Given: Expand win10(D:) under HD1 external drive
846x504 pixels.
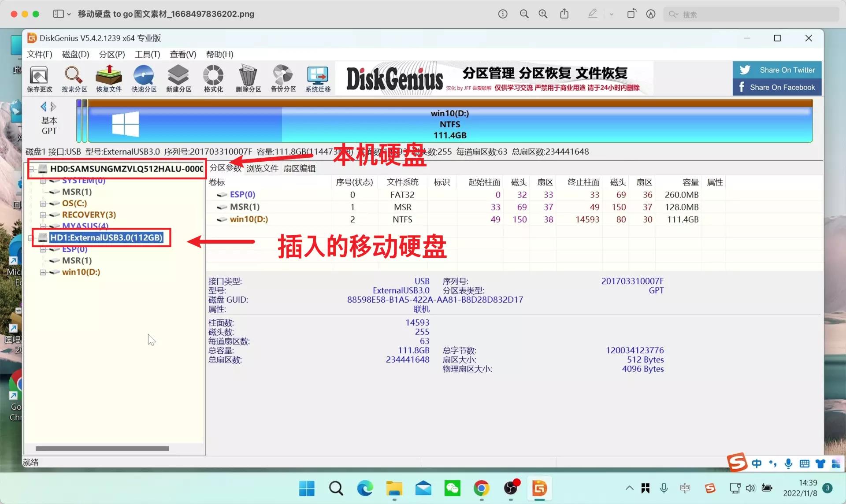Looking at the screenshot, I should tap(43, 272).
